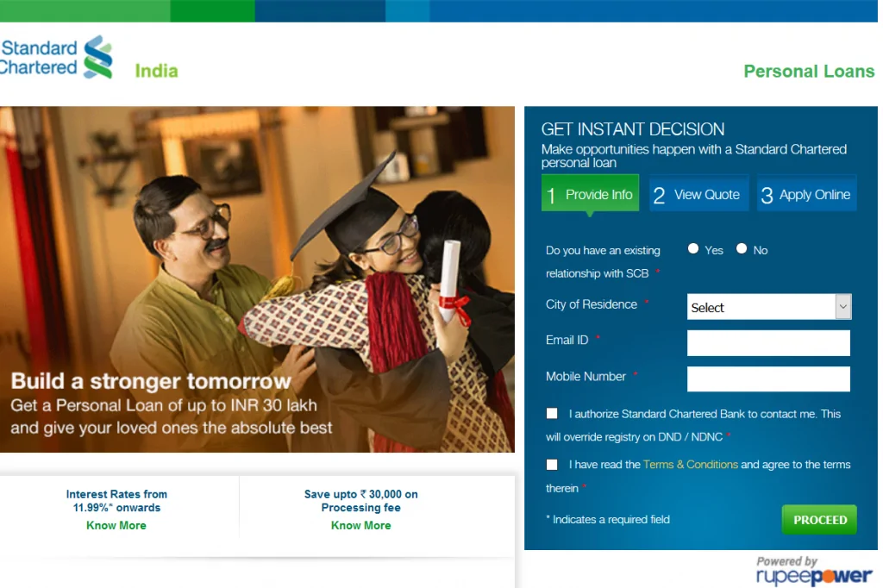Select Yes for existing SCB relationship

click(x=693, y=249)
